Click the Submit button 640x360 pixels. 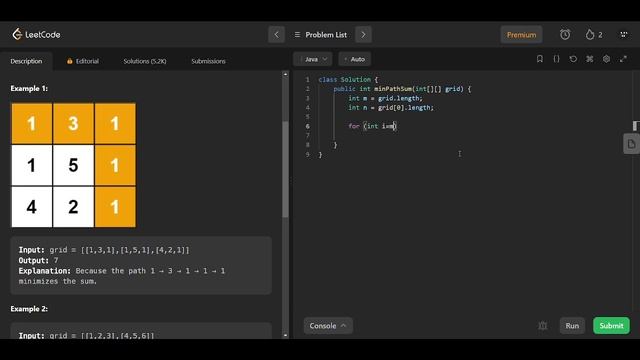pos(611,326)
